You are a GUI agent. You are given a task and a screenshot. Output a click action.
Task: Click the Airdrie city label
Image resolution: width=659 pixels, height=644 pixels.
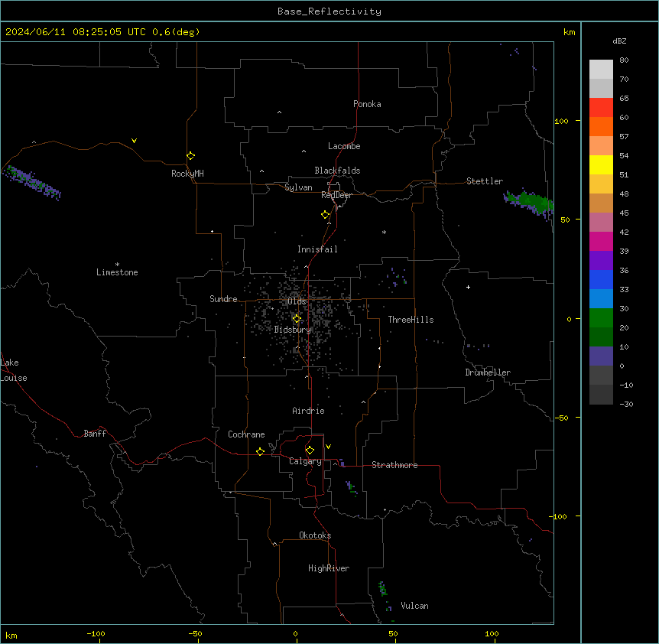pyautogui.click(x=308, y=411)
